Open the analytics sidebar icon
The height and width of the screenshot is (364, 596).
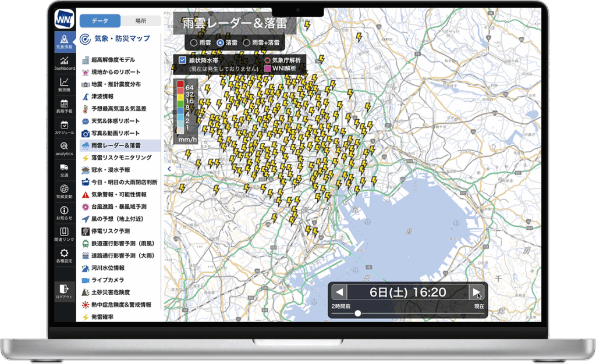pos(64,148)
